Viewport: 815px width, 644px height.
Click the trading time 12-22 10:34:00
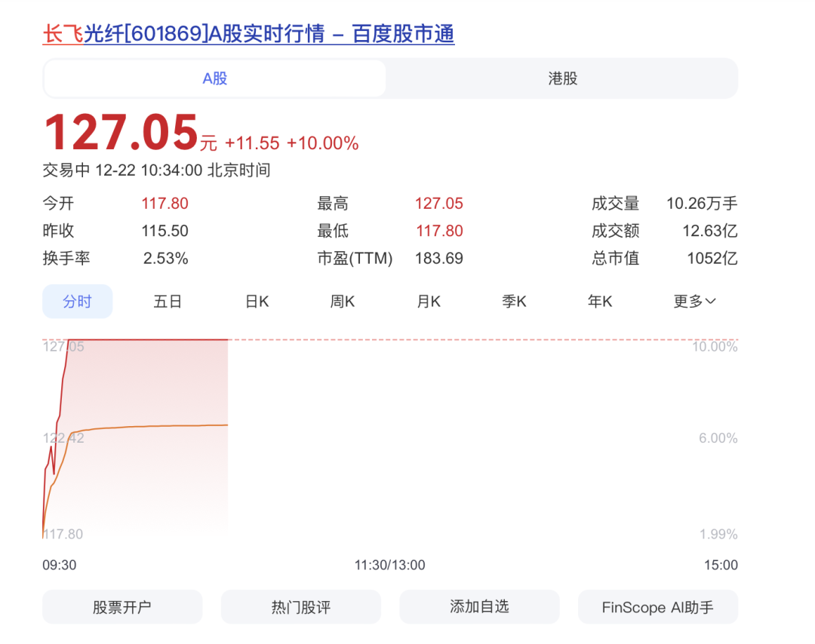(x=149, y=170)
